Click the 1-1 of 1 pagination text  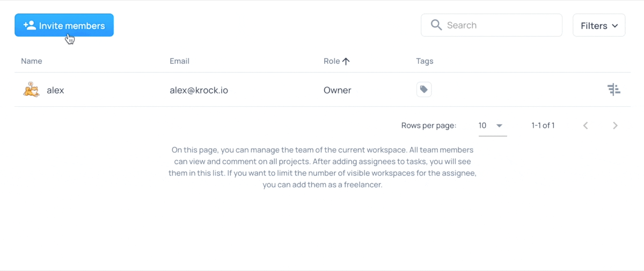[x=543, y=126]
